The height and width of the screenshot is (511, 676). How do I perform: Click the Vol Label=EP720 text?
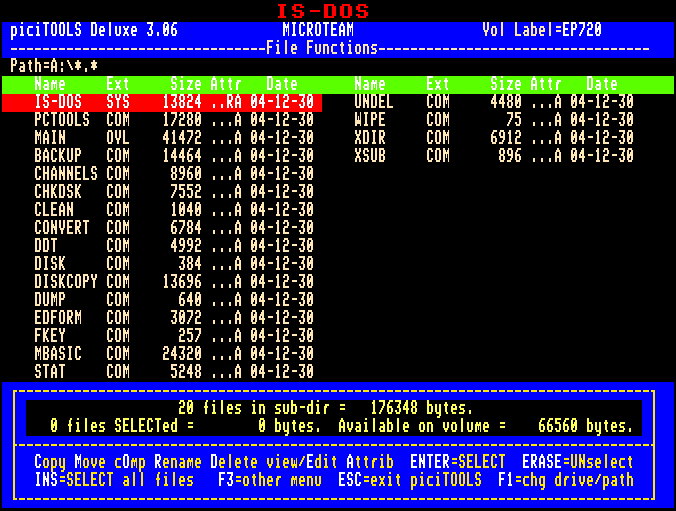click(541, 30)
